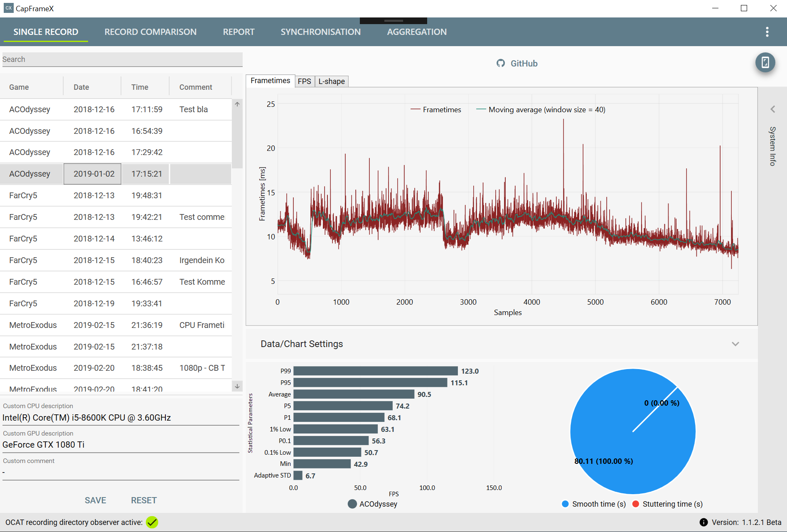Select MetroExodus record 'CPU Frameti'
This screenshot has width=787, height=532.
click(116, 325)
